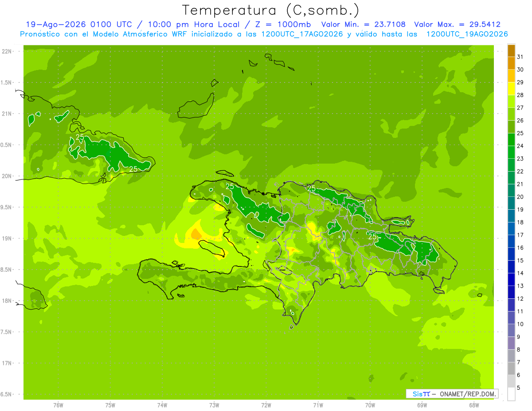Click the 22N latitude axis label
Screen dimensions: 532x411
tap(7, 51)
